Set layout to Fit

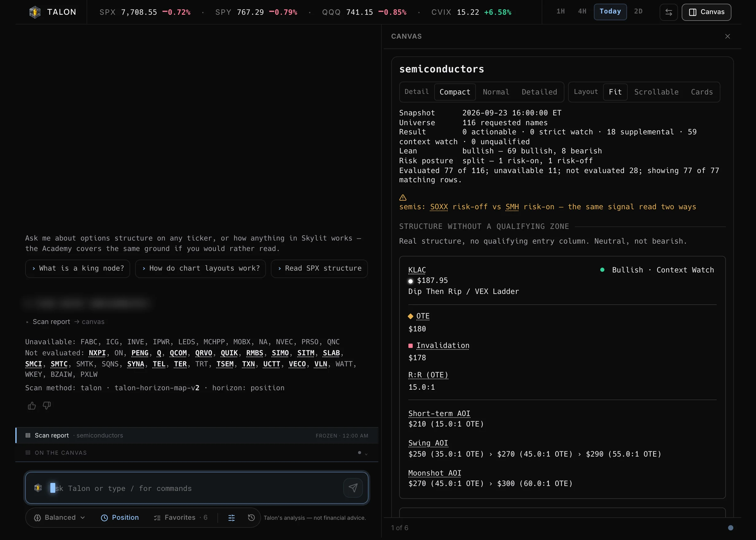615,92
